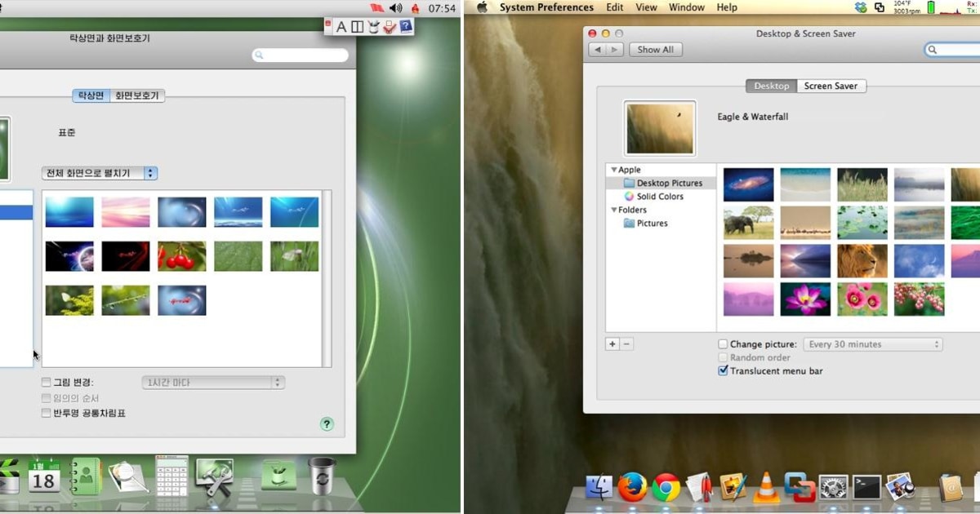Screen dimensions: 980x514
Task: Open the Pages document-and-pen dock icon
Action: (699, 487)
